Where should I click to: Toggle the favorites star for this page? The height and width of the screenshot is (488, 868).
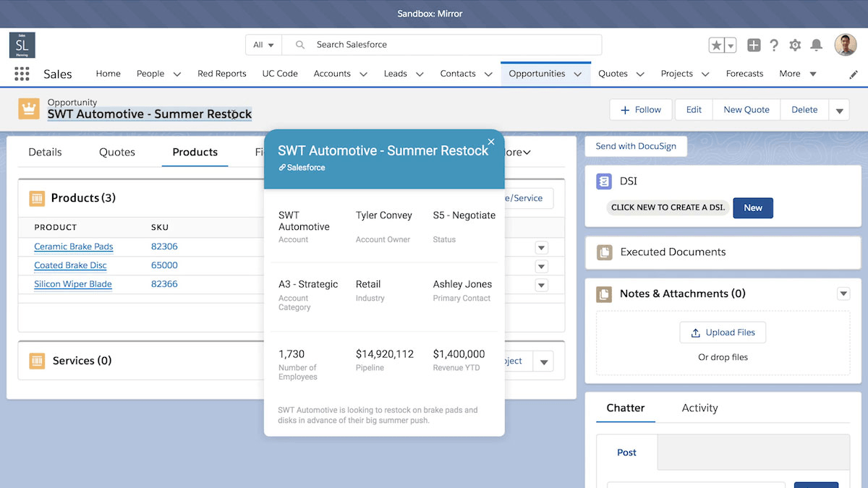[x=716, y=44]
